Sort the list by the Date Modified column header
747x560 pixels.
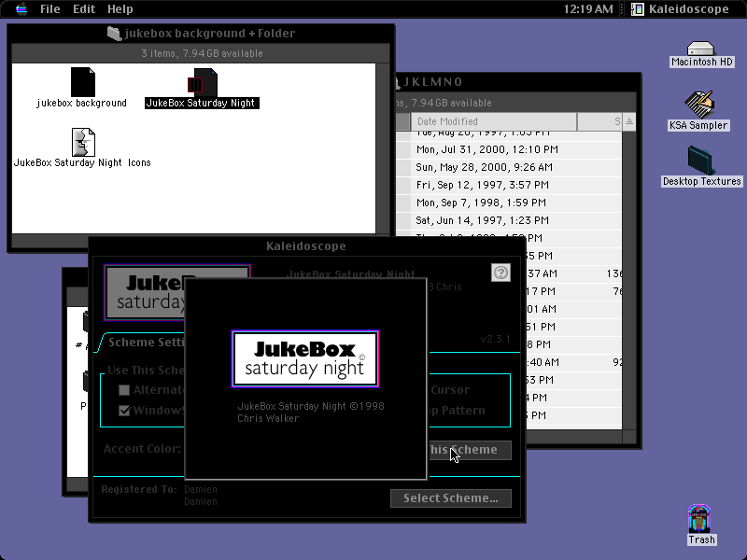[494, 121]
